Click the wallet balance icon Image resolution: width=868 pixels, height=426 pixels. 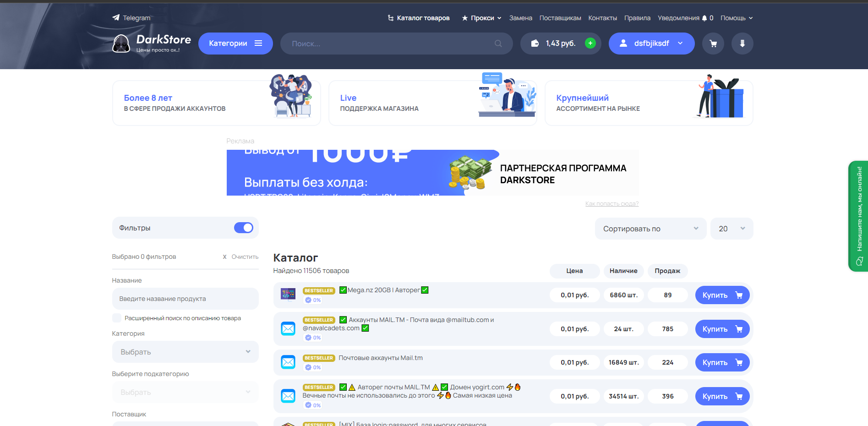pos(535,44)
